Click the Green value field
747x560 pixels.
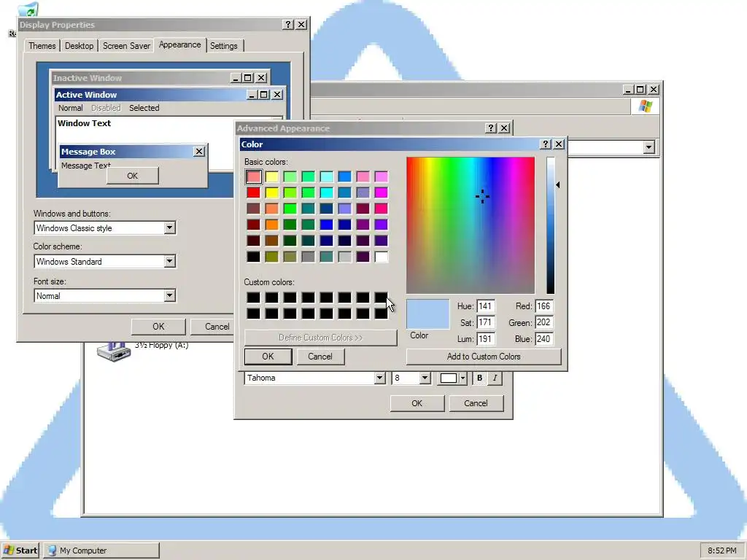543,322
